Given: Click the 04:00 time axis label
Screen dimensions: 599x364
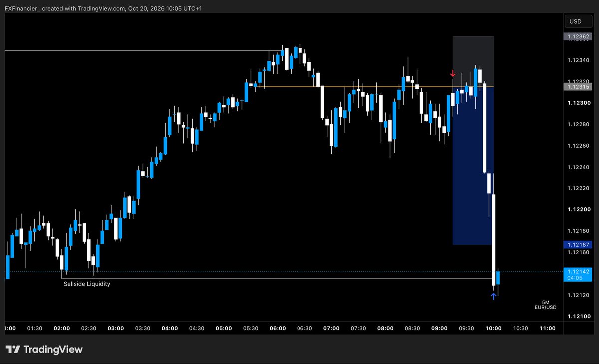Looking at the screenshot, I should [170, 328].
